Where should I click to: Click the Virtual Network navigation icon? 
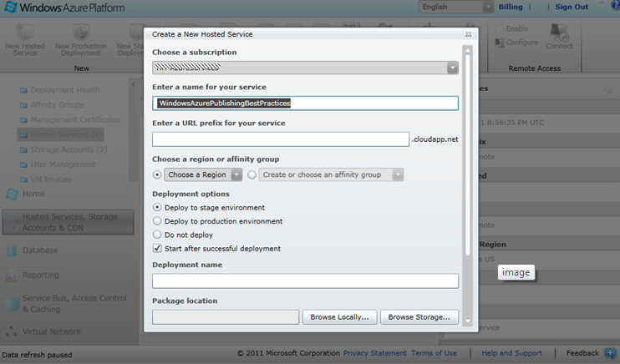[x=12, y=331]
